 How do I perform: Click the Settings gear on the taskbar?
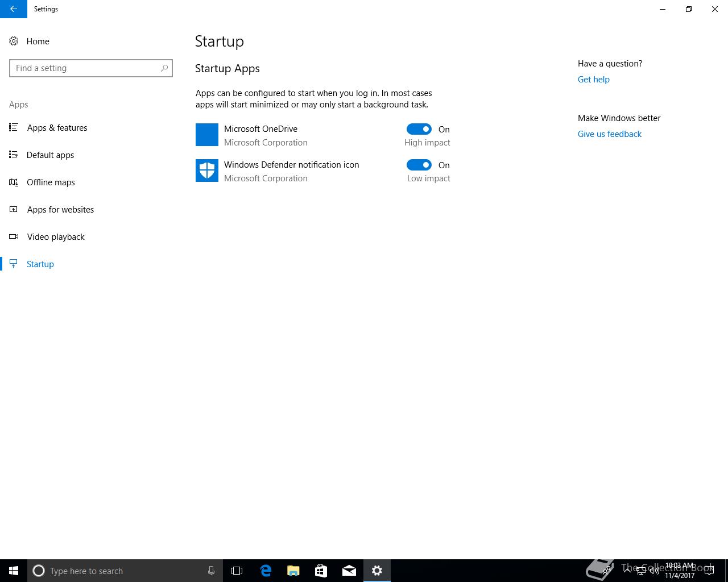point(377,571)
